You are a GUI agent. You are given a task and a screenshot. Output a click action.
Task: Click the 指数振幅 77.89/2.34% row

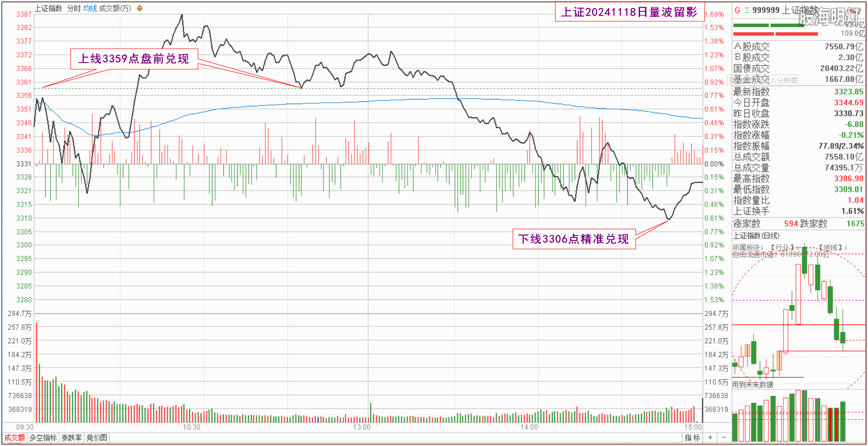point(798,146)
